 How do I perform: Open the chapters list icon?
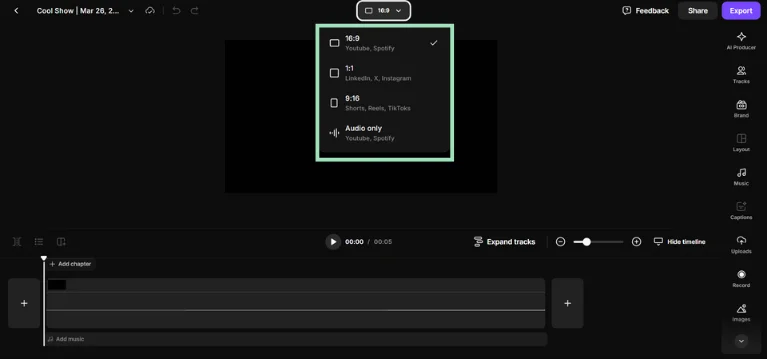click(x=39, y=242)
